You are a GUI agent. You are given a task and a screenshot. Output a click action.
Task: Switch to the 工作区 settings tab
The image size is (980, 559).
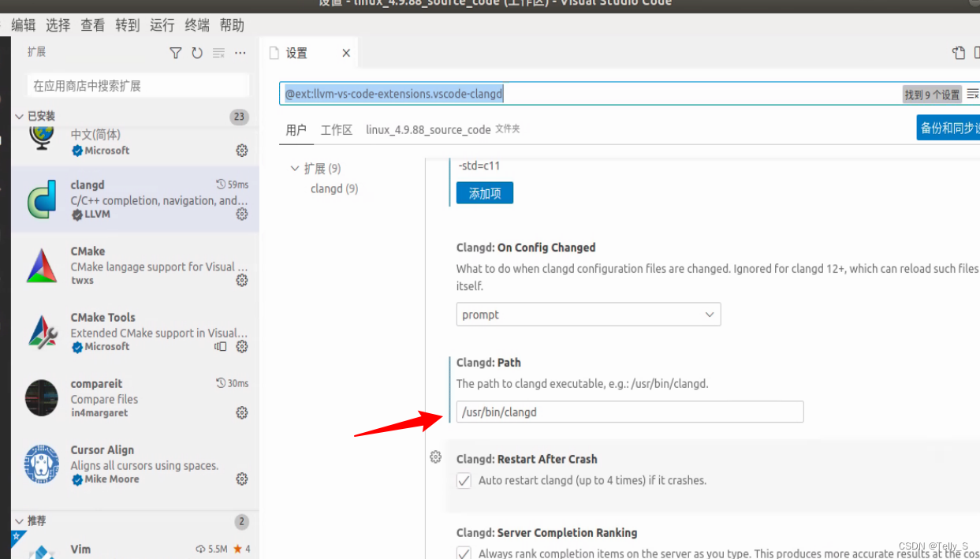(336, 129)
